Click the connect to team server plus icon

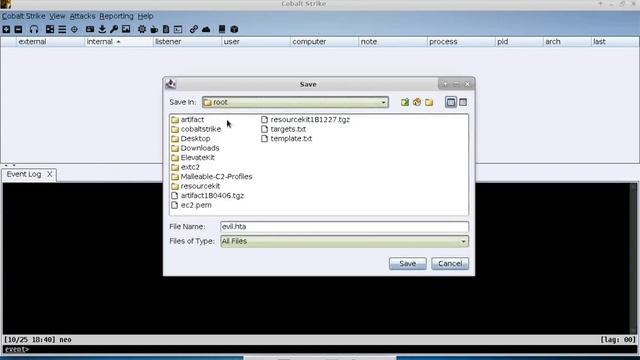point(6,29)
